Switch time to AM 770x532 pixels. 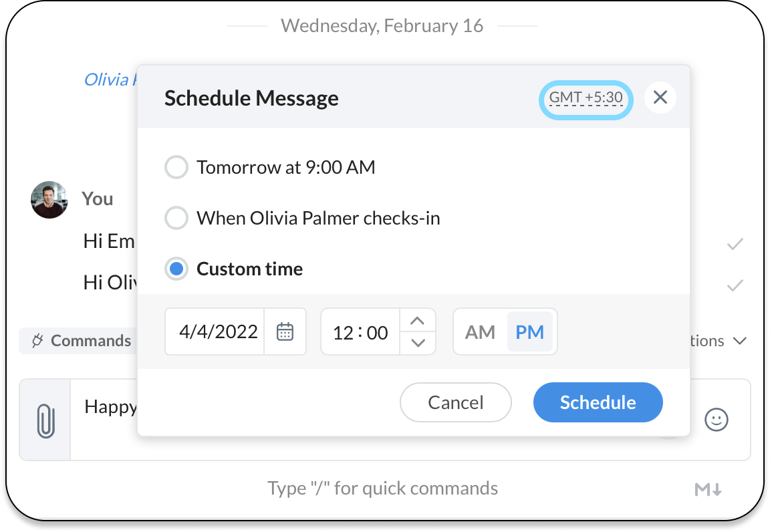480,332
